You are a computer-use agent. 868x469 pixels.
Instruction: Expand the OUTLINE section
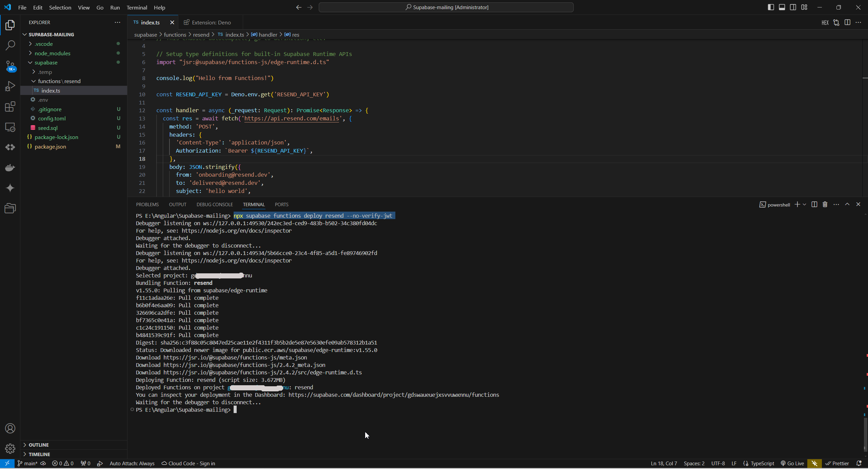(38, 445)
